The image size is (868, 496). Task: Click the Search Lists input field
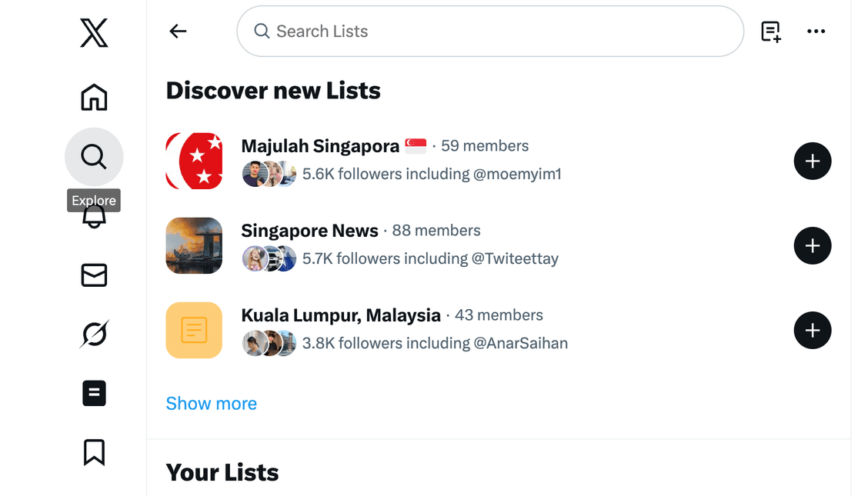coord(489,31)
